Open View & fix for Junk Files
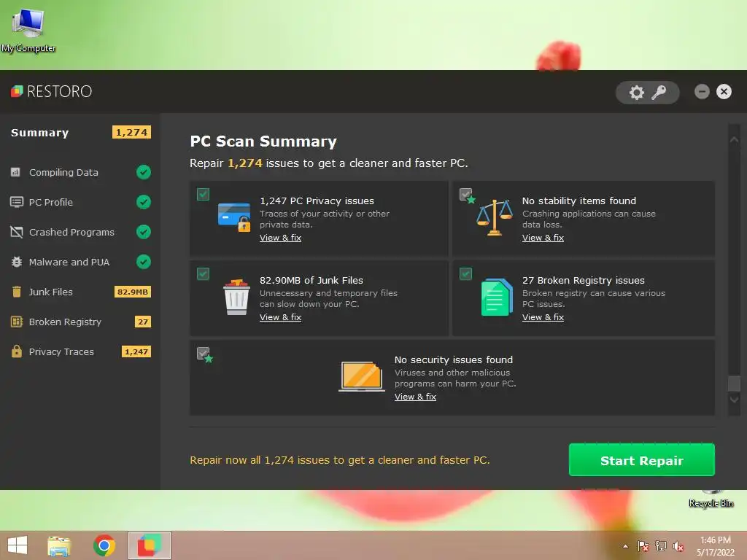 (x=280, y=317)
